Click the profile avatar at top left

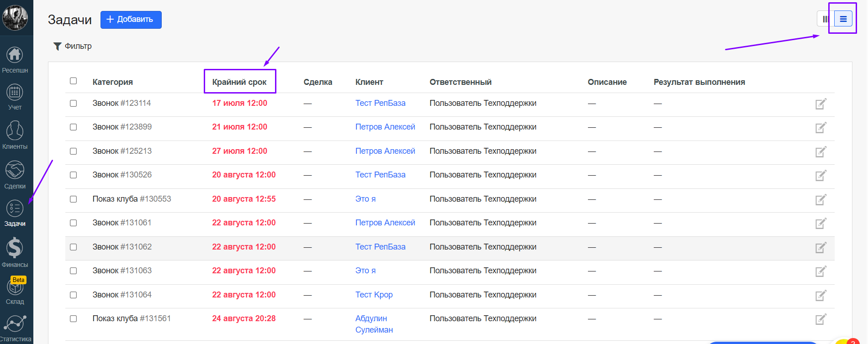coord(15,18)
